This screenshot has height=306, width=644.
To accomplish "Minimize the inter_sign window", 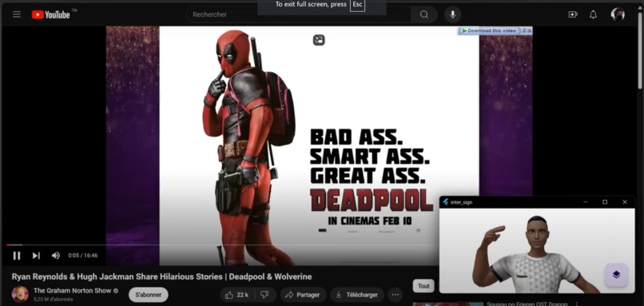I will coord(585,202).
